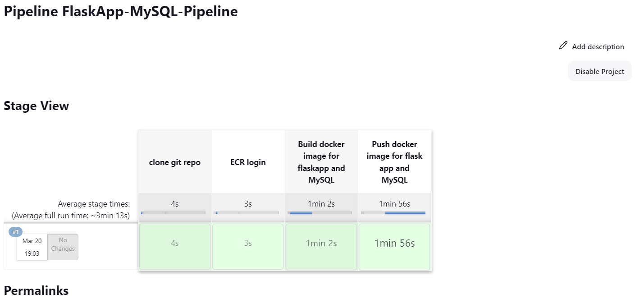Click the progress bar under 1min 2s average
This screenshot has height=299, width=644.
[x=321, y=212]
